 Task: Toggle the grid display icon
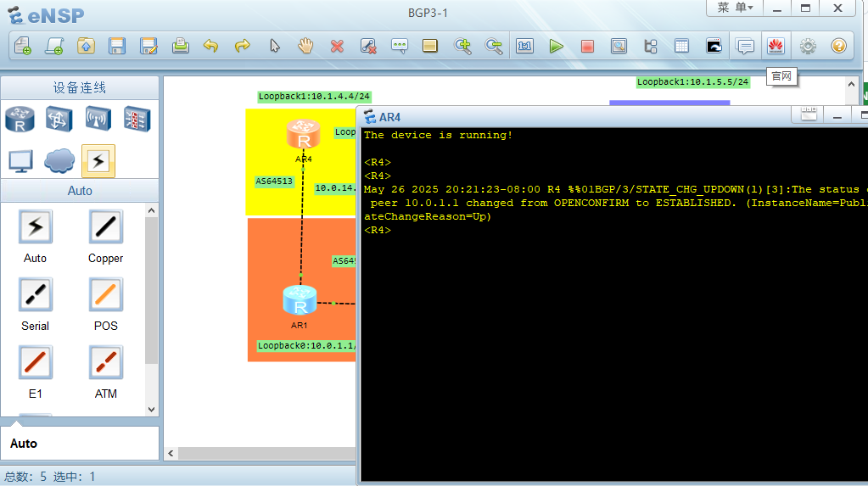tap(681, 46)
